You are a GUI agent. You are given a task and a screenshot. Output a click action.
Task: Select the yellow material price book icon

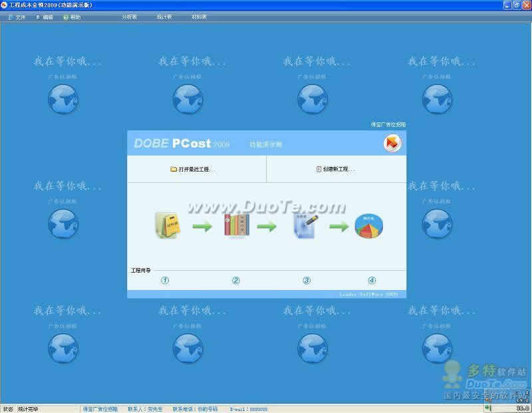(x=168, y=225)
